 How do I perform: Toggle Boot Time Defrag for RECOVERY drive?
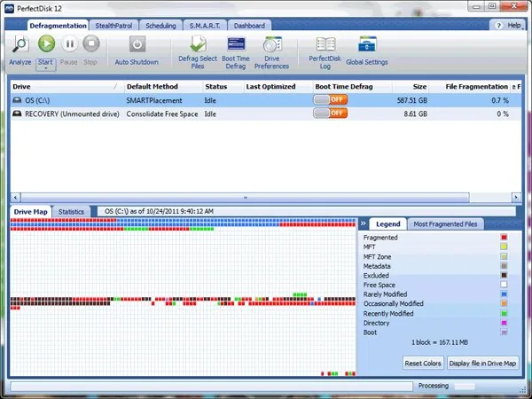pos(330,113)
